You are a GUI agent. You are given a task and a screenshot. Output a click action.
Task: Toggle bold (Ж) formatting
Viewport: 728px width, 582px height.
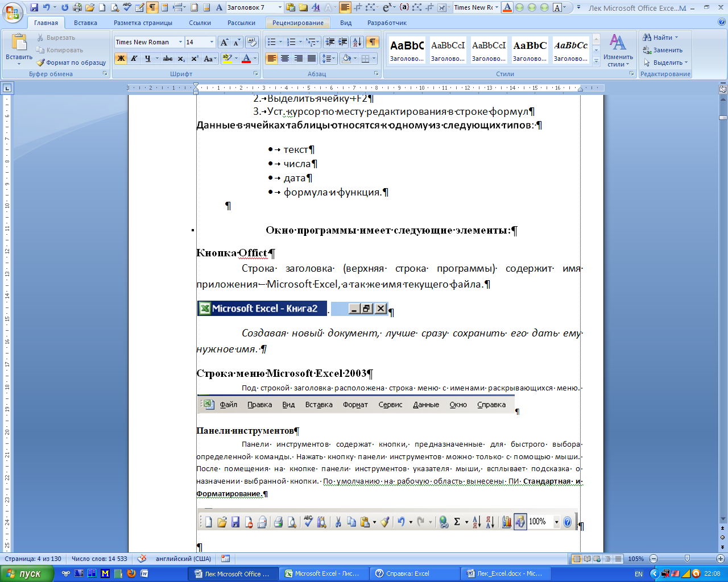coord(121,59)
